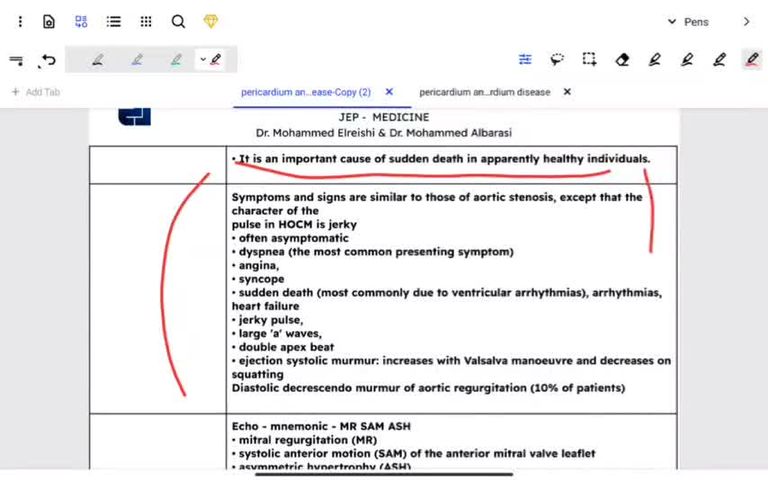Expand the red pen preset dropdown arrow

click(x=203, y=60)
